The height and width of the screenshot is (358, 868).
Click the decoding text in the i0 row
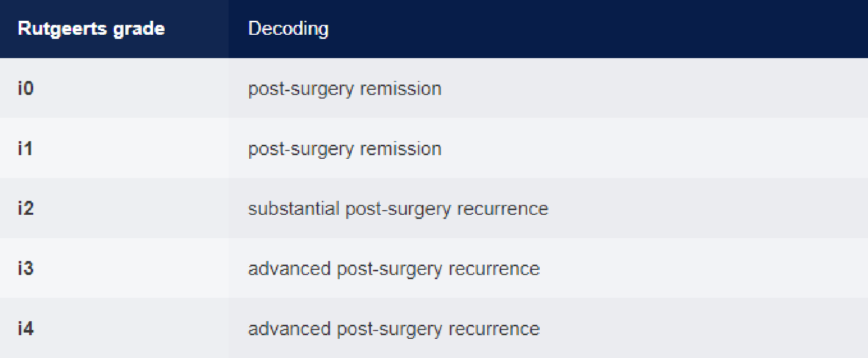click(x=344, y=89)
